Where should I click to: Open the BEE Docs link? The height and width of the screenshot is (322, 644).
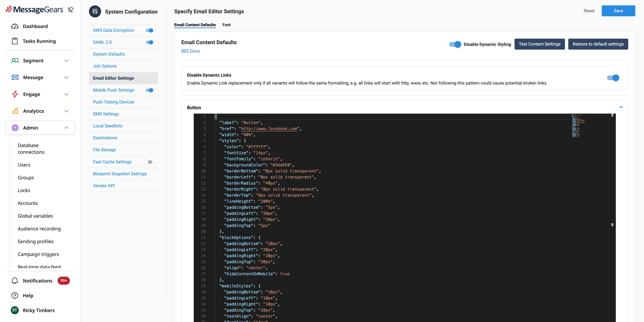(x=191, y=51)
